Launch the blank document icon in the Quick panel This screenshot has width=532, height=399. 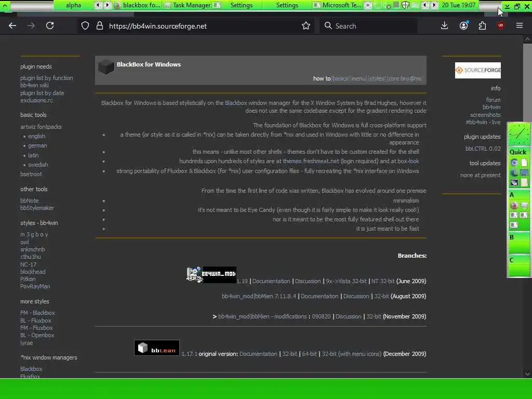[x=524, y=163]
